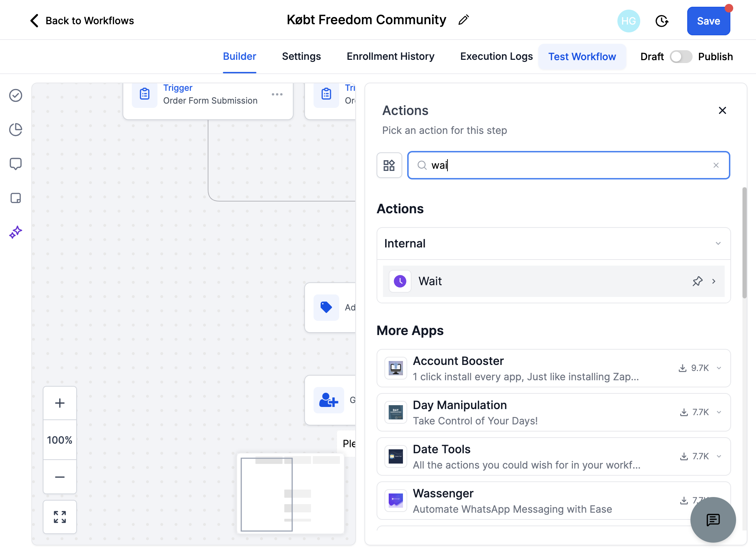Switch to the Builder tab
Screen dimensions: 756x554
[x=239, y=57]
